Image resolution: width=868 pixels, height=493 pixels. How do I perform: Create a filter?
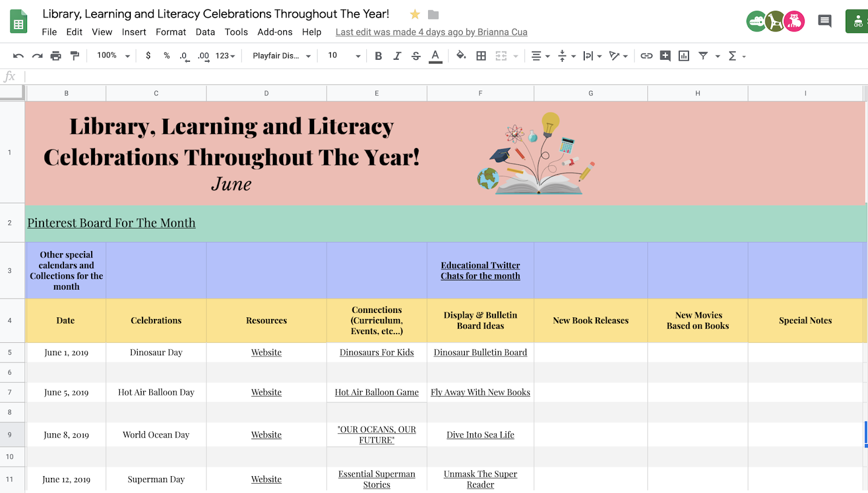click(x=703, y=55)
